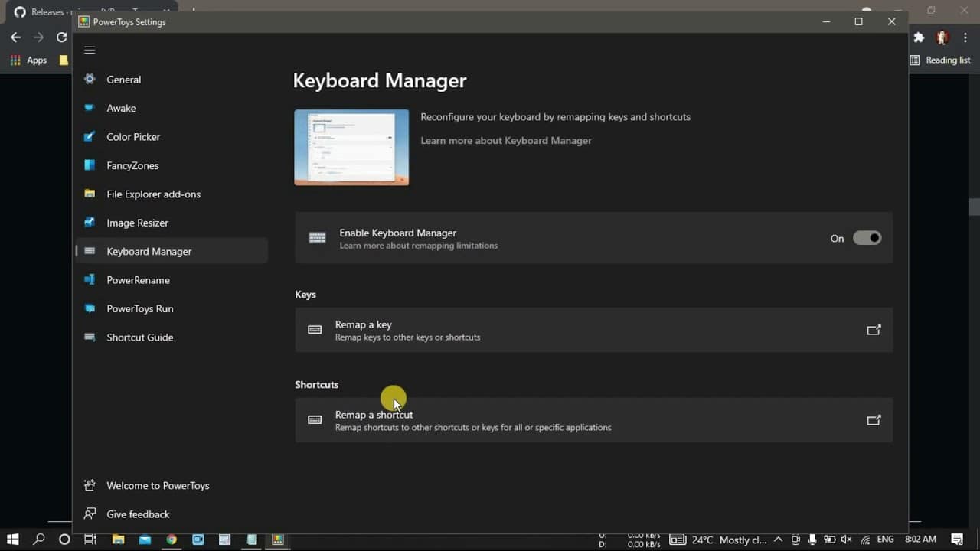Open the Remap a key external-window icon
The image size is (980, 551).
click(873, 330)
